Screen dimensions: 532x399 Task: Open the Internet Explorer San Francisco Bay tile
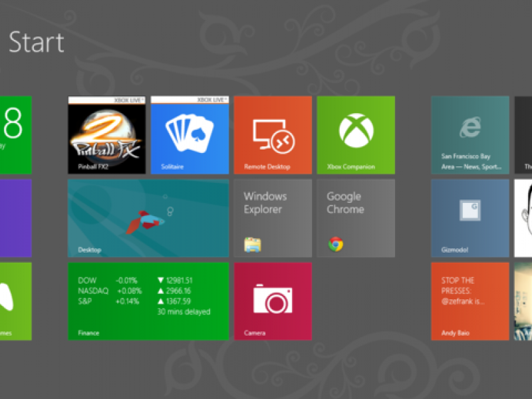click(x=470, y=135)
